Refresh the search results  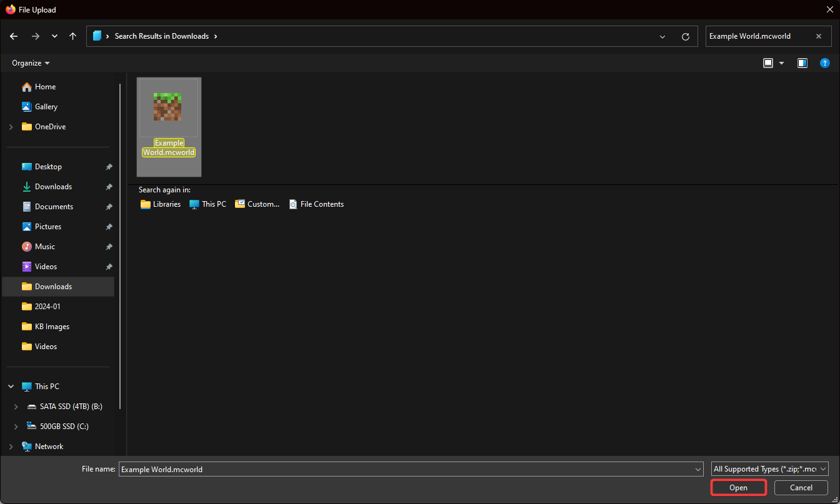point(686,37)
